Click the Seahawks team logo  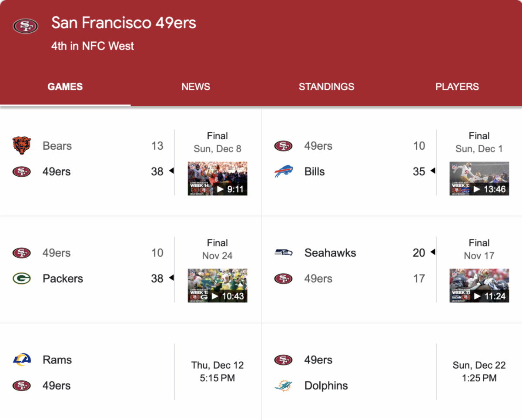[x=284, y=253]
